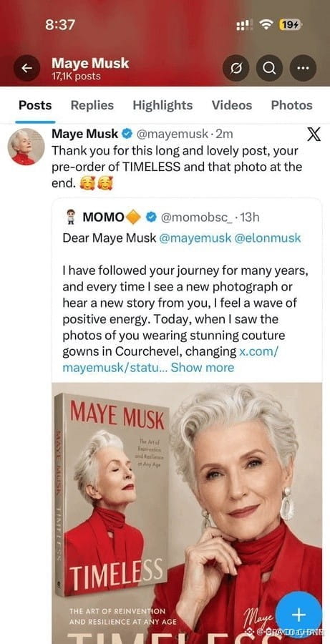Screen dimensions: 330x644
Task: Open the Videos tab
Action: (232, 105)
